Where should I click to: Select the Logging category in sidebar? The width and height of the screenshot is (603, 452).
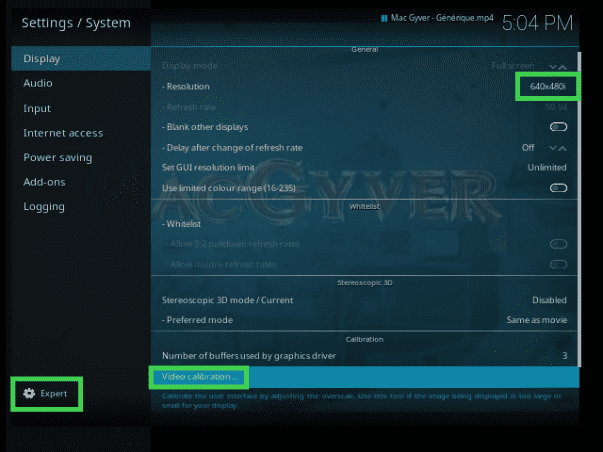click(x=44, y=207)
